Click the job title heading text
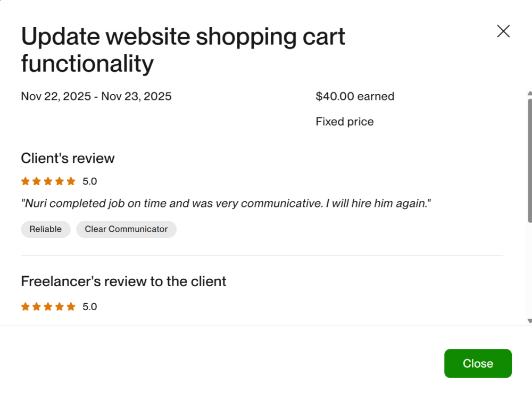The height and width of the screenshot is (400, 532). click(x=183, y=50)
